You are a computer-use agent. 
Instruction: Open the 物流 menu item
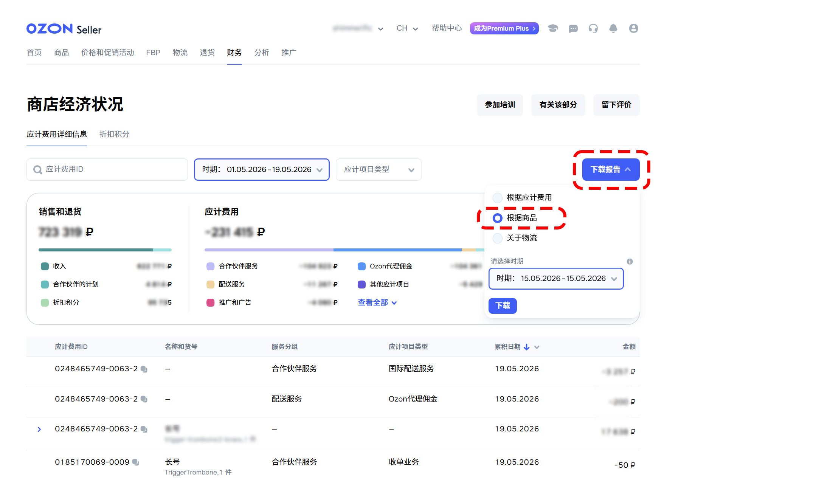[180, 53]
